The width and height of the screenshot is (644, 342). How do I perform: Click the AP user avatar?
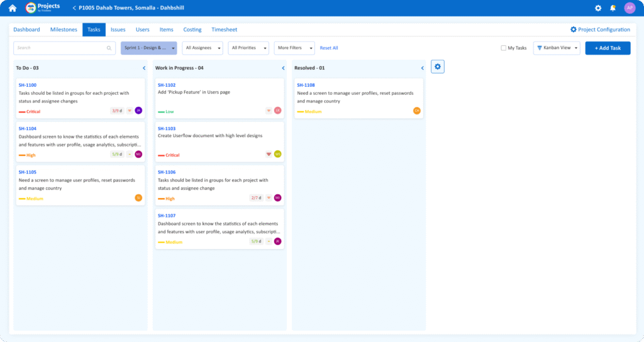pyautogui.click(x=630, y=8)
